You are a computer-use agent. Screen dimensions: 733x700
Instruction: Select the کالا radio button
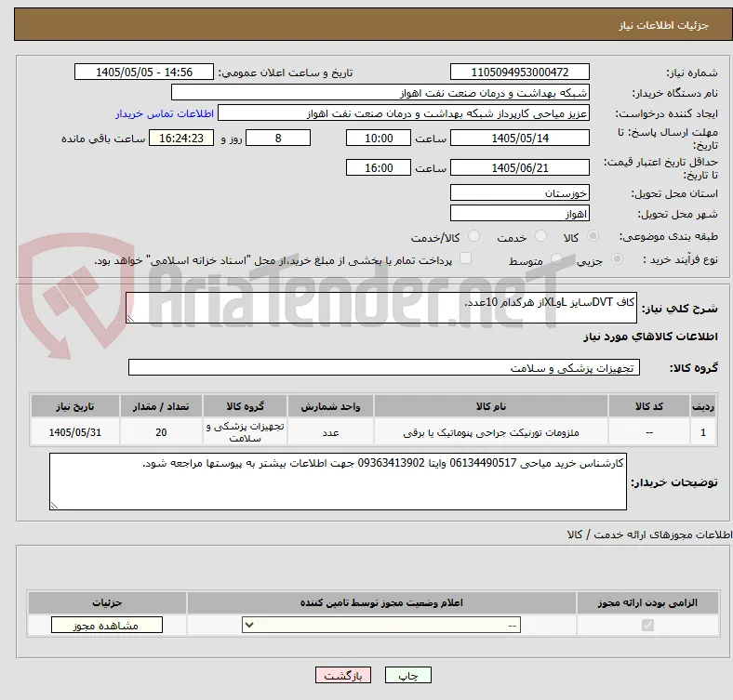pos(593,236)
